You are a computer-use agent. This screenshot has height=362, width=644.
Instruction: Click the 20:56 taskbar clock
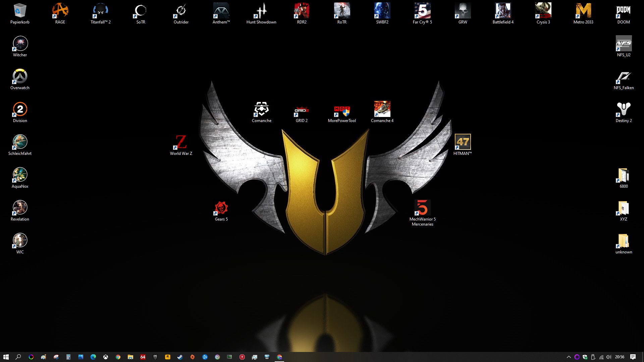pos(620,357)
